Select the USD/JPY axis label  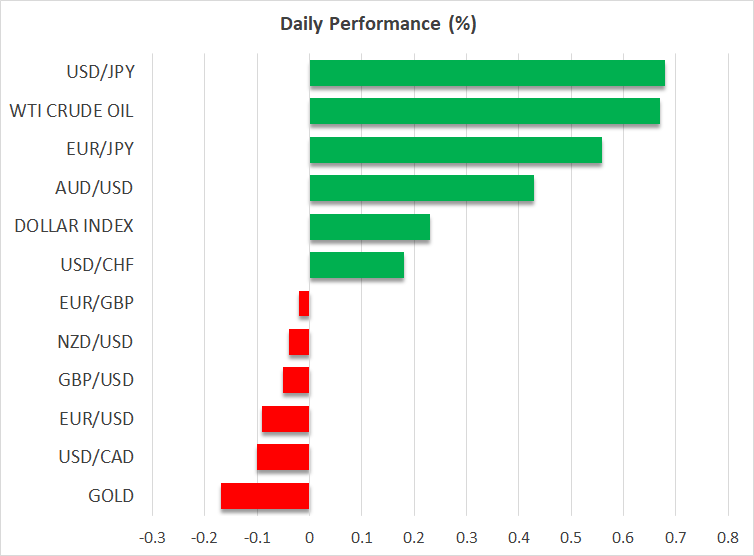[x=101, y=73]
